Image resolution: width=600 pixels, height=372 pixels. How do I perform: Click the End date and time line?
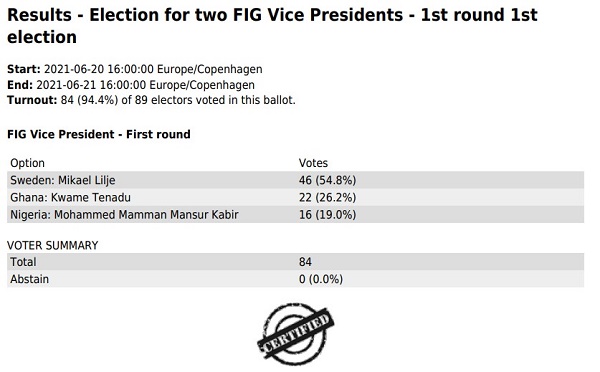coord(131,85)
